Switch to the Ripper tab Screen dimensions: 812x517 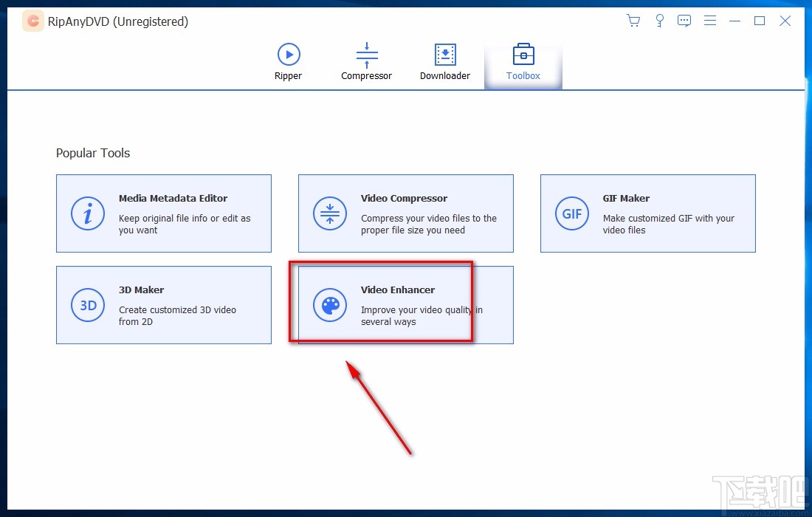coord(288,62)
